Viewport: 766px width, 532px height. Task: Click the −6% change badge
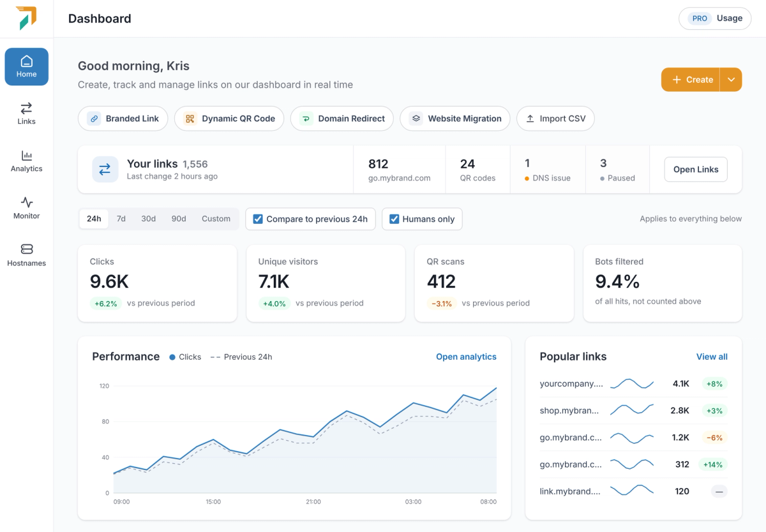[x=714, y=438]
